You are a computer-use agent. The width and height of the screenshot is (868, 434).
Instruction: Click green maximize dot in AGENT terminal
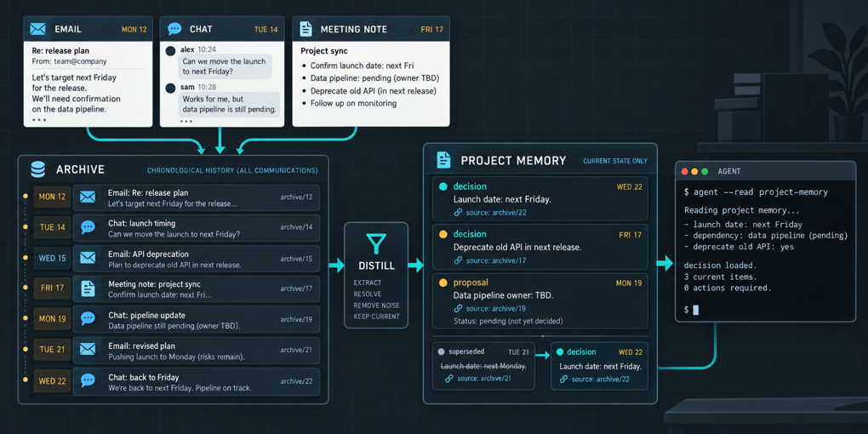[x=705, y=172]
